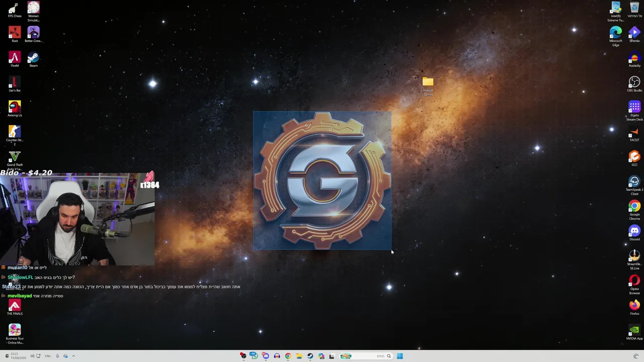Click the GCC desktop shortcut
The image size is (644, 362).
pos(634,159)
